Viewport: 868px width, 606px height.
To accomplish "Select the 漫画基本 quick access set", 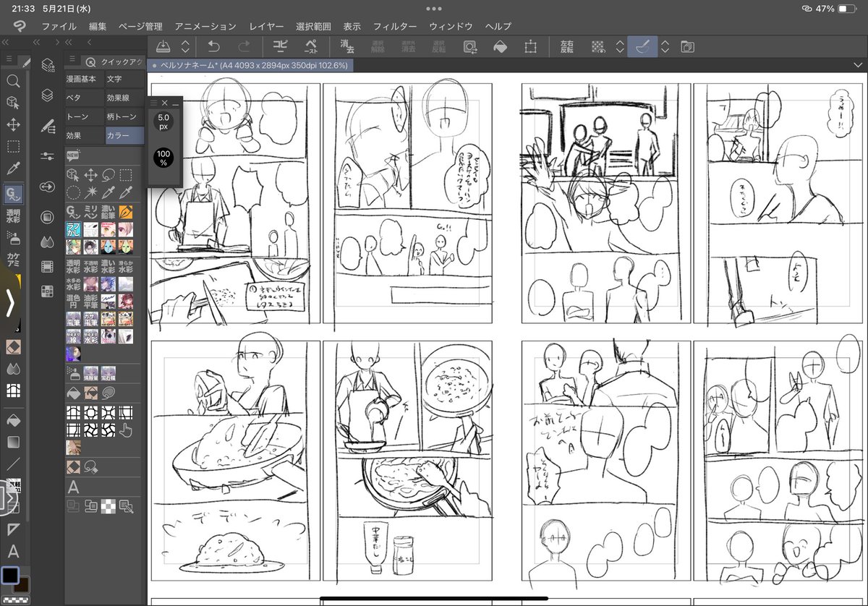I will [x=85, y=79].
